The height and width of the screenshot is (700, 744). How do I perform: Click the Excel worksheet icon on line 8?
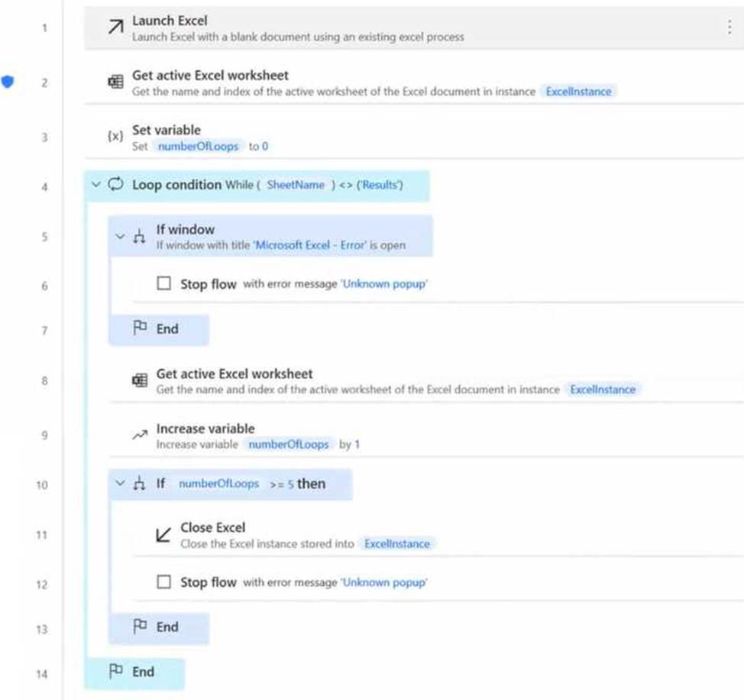[x=139, y=381]
